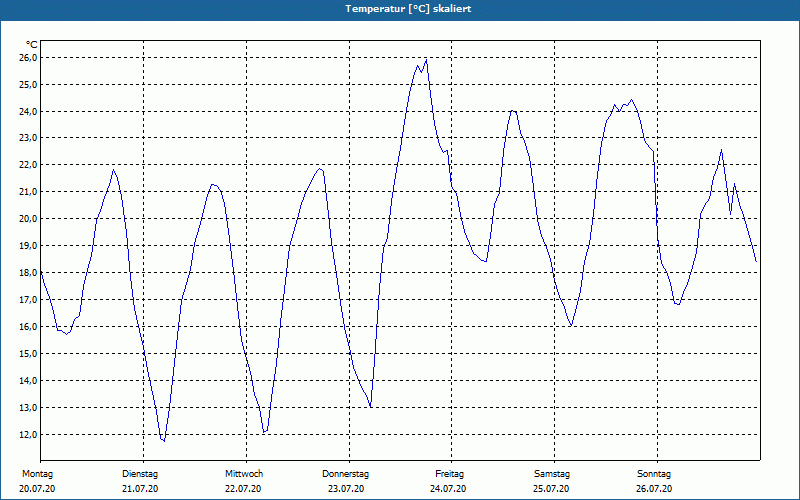Click the 15,0 axis value
The width and height of the screenshot is (800, 500).
tap(28, 354)
